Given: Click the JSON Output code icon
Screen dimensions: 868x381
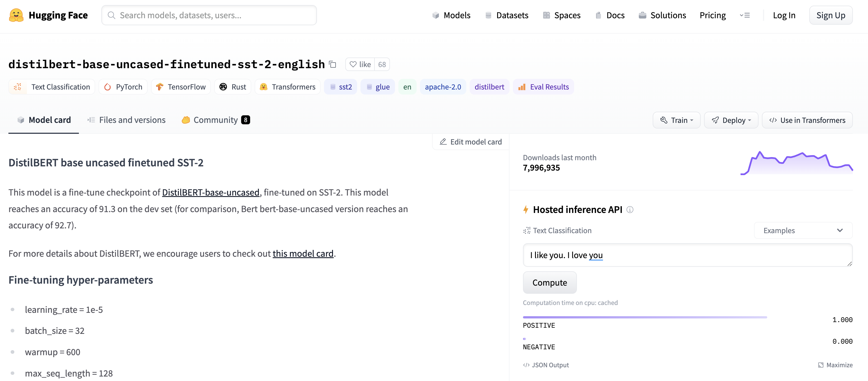Looking at the screenshot, I should [x=526, y=365].
